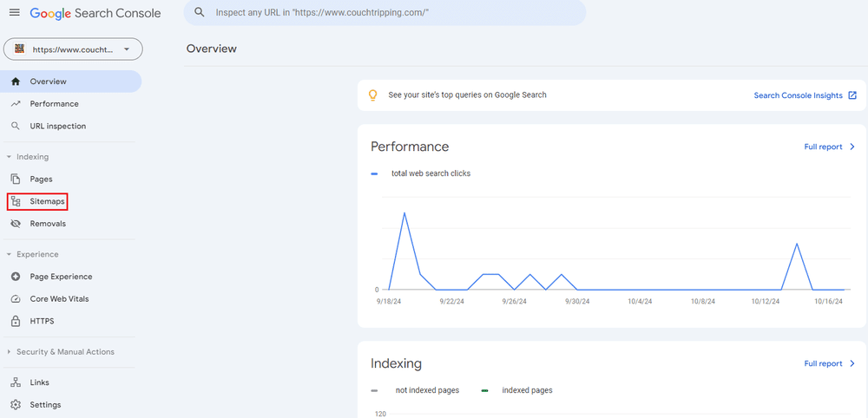Image resolution: width=868 pixels, height=418 pixels.
Task: Open the hamburger main menu icon
Action: (14, 13)
